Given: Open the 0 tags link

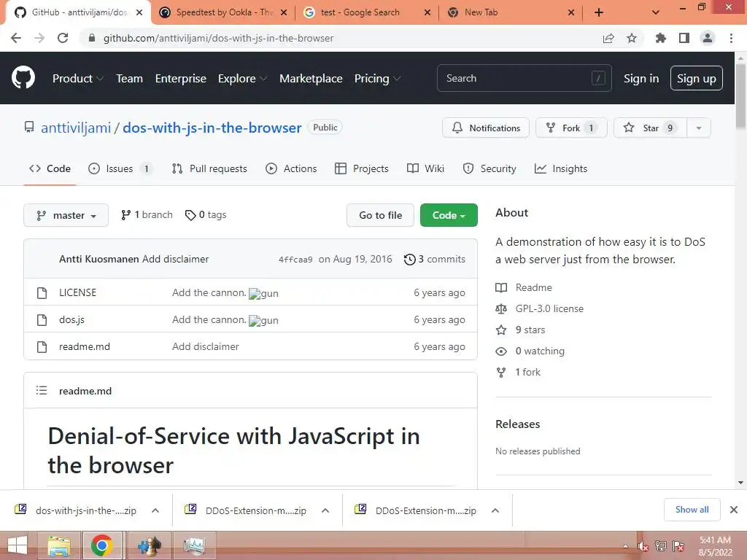Looking at the screenshot, I should click(x=206, y=215).
